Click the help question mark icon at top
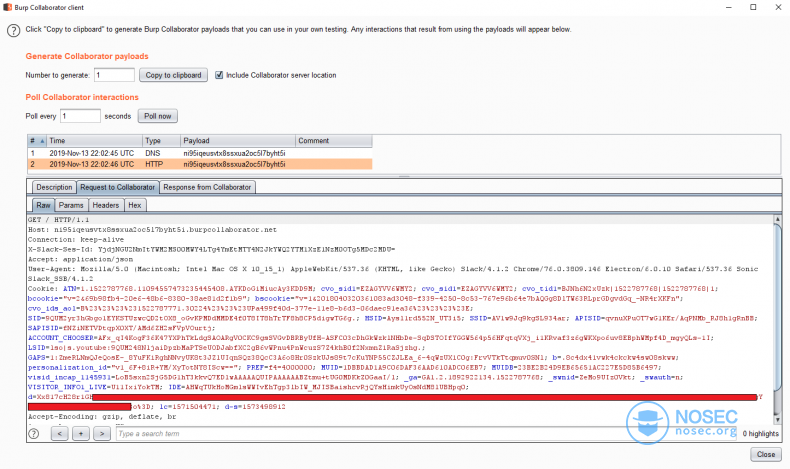Viewport: 790px width, 469px height. 14,31
